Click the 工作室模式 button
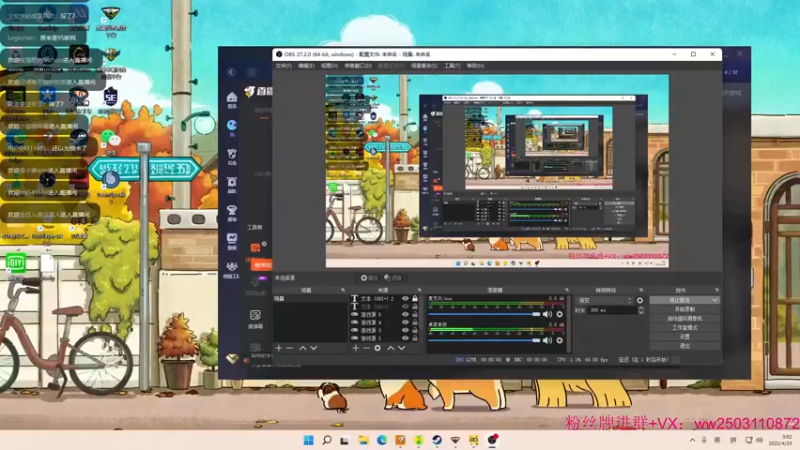The height and width of the screenshot is (450, 800). tap(684, 328)
